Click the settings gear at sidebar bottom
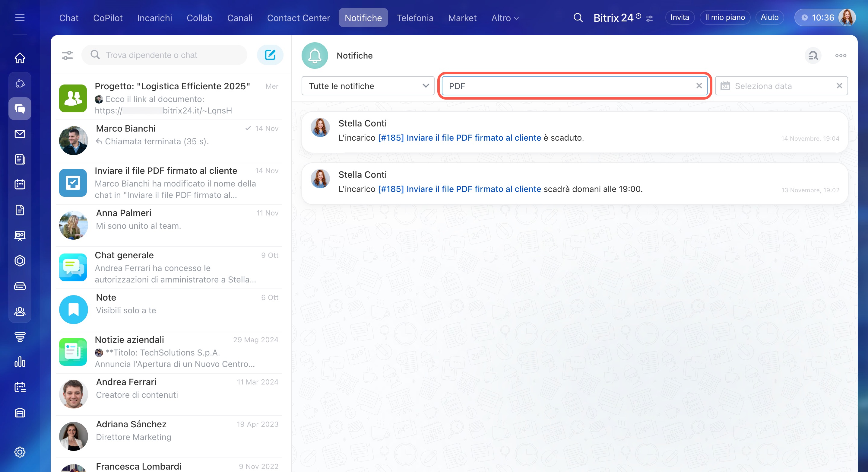This screenshot has width=868, height=472. [20, 452]
